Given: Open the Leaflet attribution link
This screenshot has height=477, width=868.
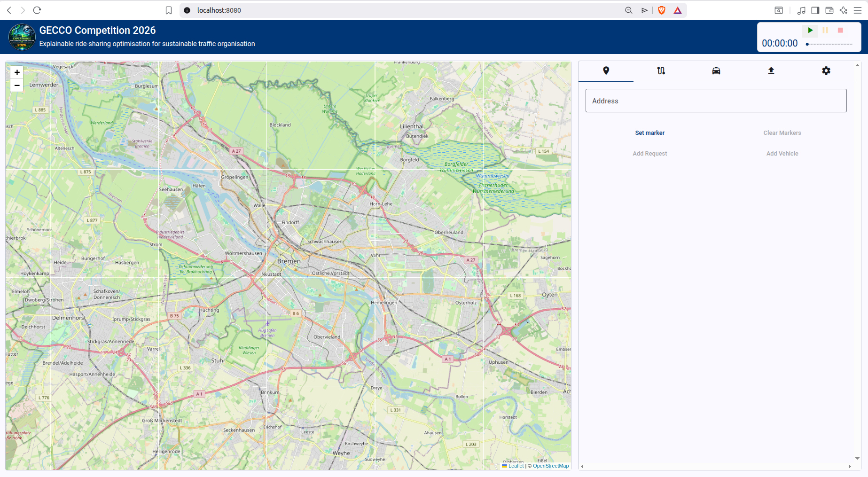Looking at the screenshot, I should [x=516, y=466].
